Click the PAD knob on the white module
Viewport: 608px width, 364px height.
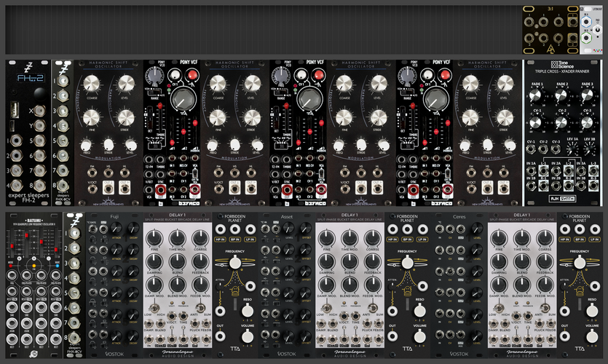599,28
